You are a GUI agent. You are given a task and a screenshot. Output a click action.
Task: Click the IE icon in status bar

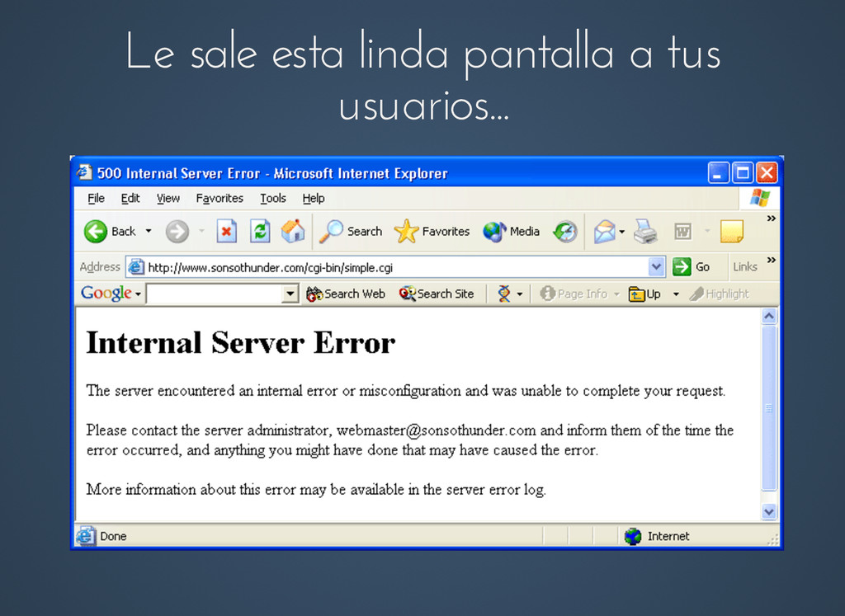(x=85, y=536)
